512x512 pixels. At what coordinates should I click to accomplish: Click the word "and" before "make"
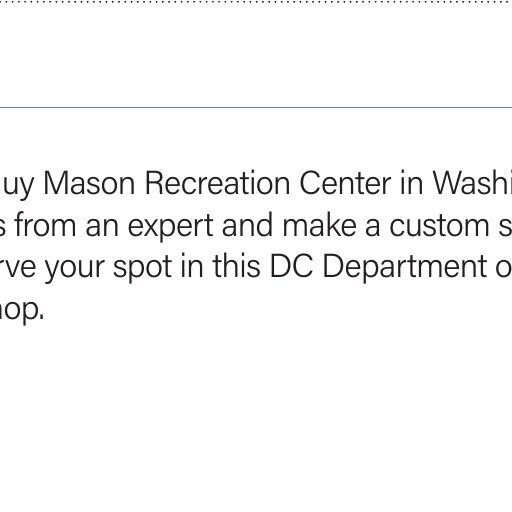click(x=248, y=225)
